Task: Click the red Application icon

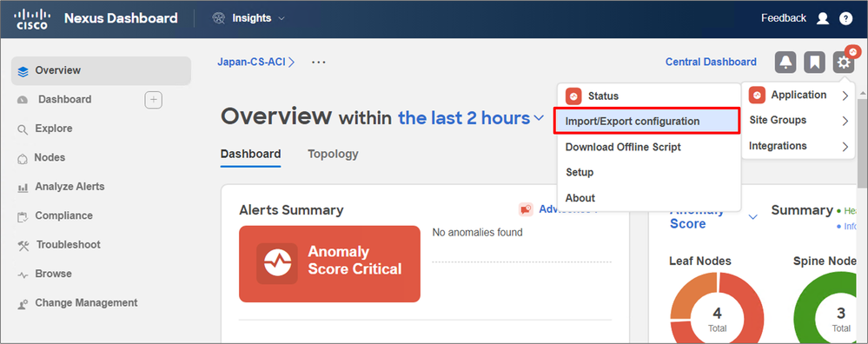Action: tap(757, 96)
